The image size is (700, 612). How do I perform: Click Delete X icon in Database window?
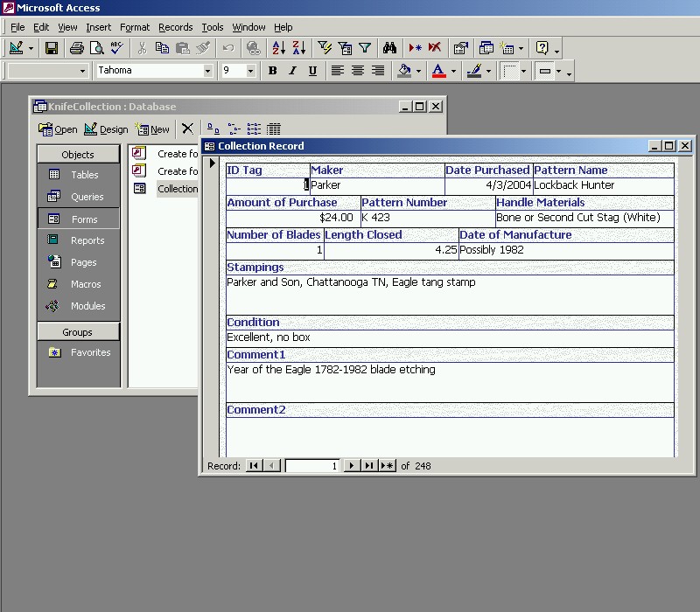pos(187,129)
